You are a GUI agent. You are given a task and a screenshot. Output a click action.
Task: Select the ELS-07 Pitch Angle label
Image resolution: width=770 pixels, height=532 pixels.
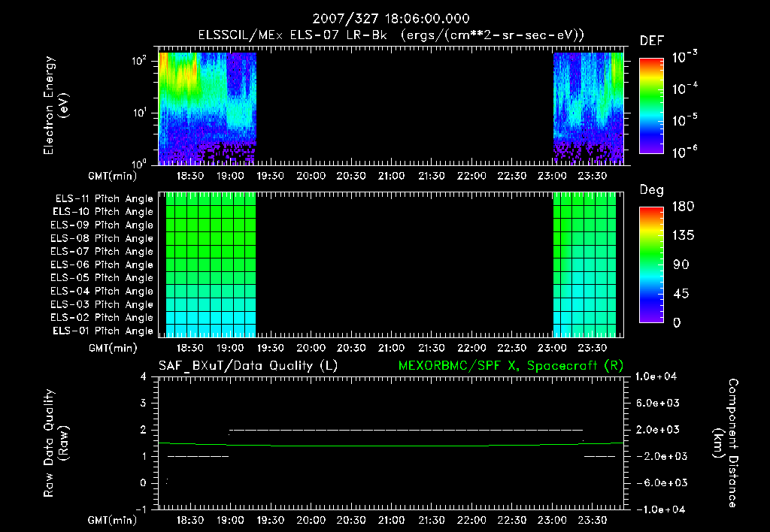(102, 251)
